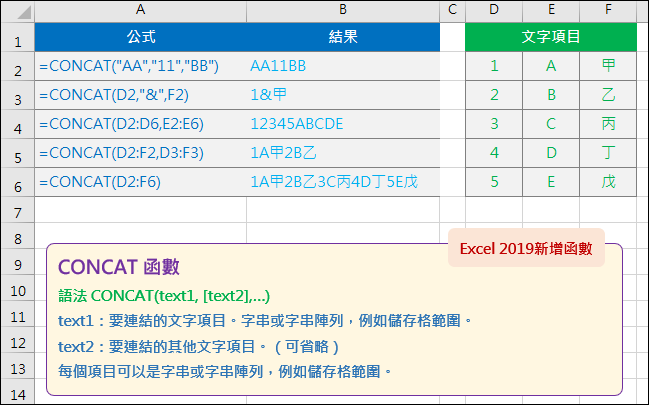Image resolution: width=649 pixels, height=405 pixels.
Task: Click the 公式 header cell
Action: click(141, 37)
